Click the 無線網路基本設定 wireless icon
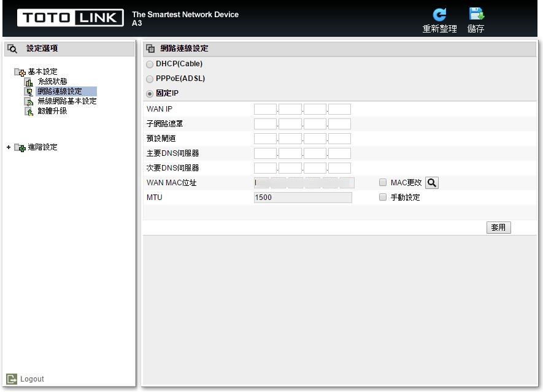 click(x=29, y=101)
